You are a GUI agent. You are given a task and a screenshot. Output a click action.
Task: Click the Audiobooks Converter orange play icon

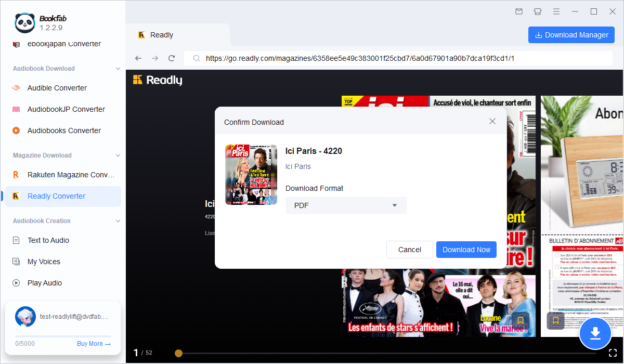[x=16, y=131]
